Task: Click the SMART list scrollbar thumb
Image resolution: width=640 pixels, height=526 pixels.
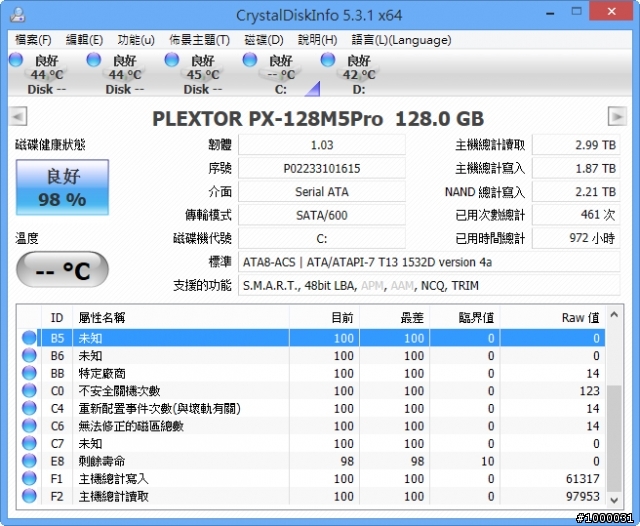Action: [614, 438]
